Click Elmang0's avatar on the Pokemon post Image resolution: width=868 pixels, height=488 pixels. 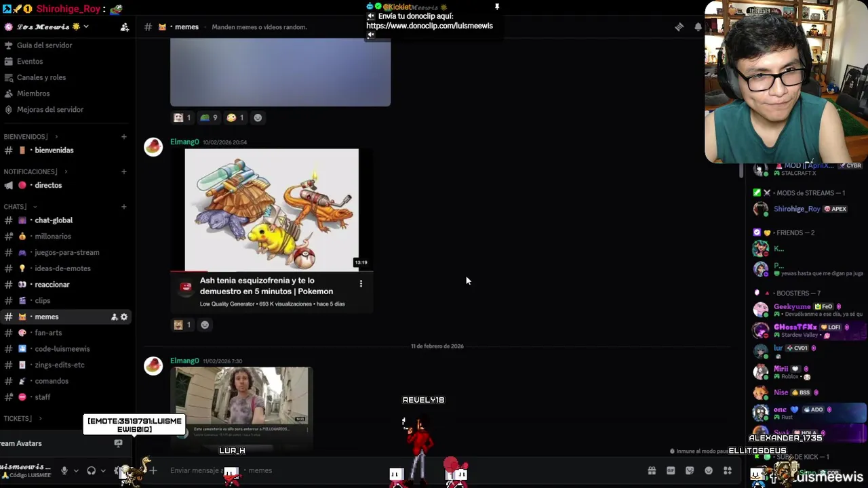pos(153,147)
